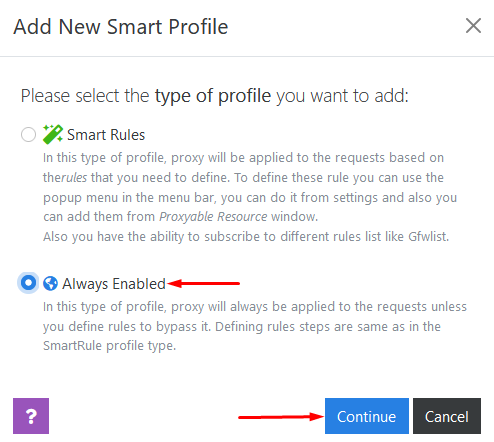The image size is (494, 442).
Task: Click the bold 'type of profile' heading text
Action: point(213,96)
